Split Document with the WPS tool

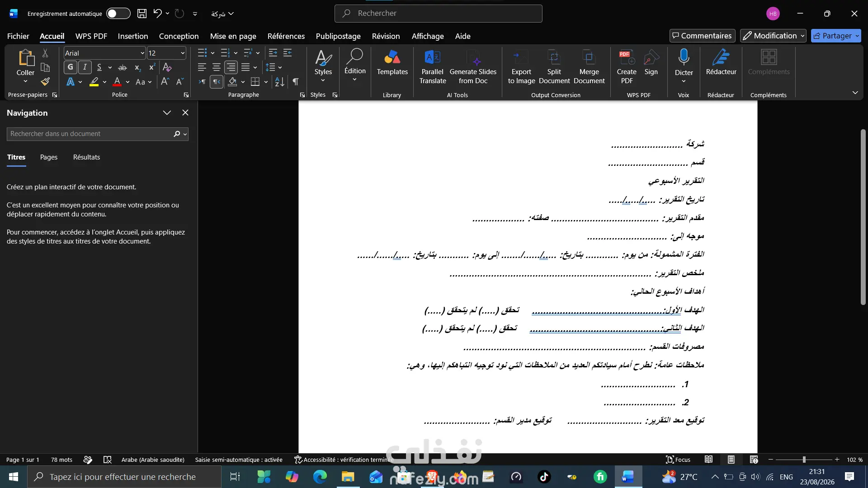click(x=554, y=67)
